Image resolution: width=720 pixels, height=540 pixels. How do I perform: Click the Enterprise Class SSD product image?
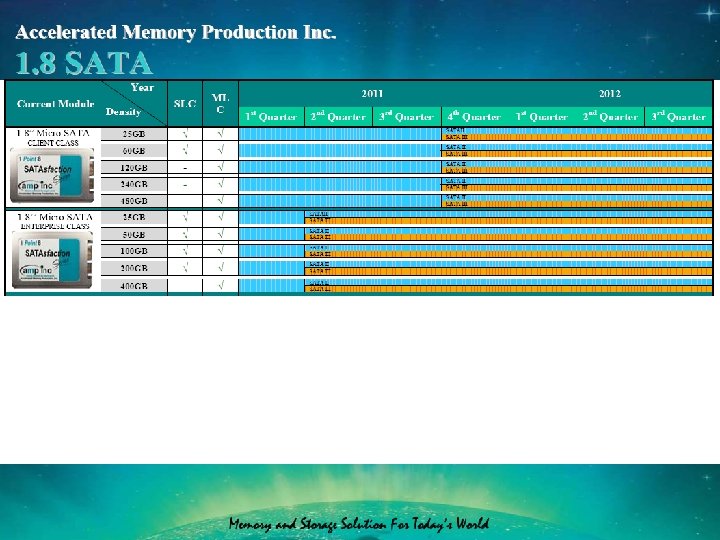click(52, 260)
